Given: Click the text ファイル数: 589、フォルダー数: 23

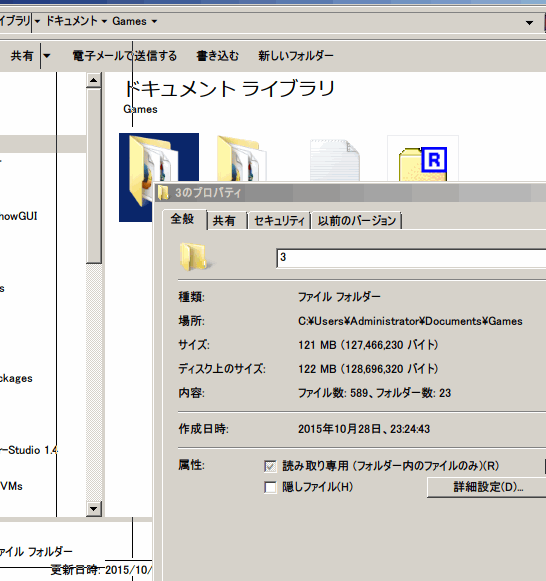Looking at the screenshot, I should click(x=374, y=393).
